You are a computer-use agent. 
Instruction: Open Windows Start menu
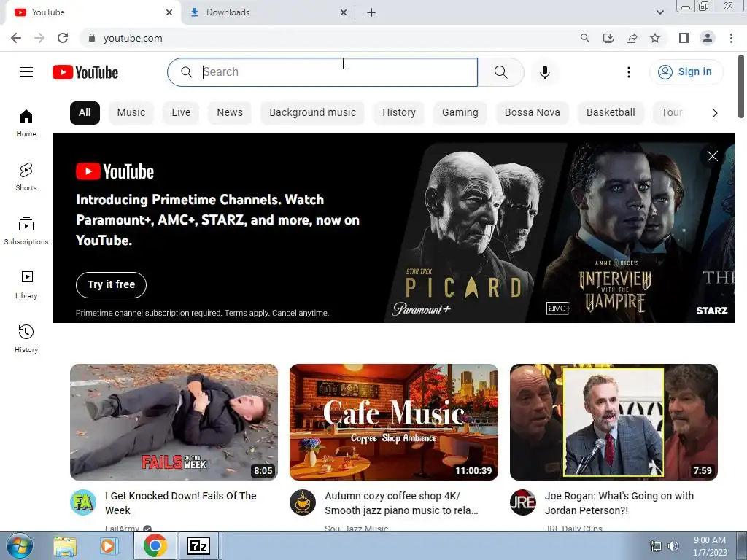[x=19, y=545]
